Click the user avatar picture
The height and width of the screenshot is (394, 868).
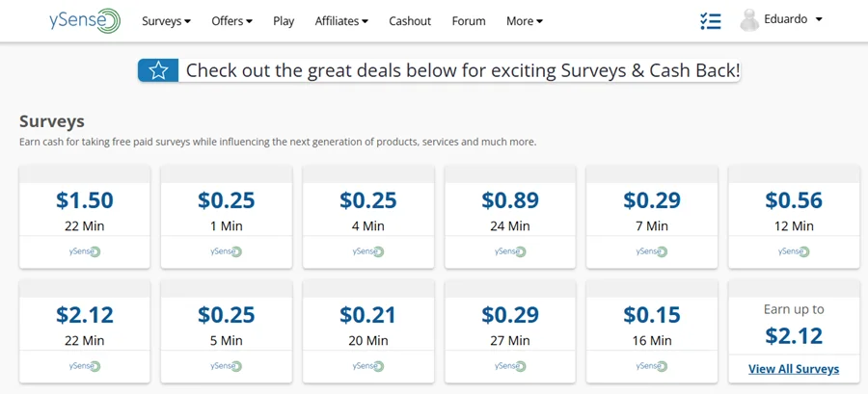click(749, 20)
